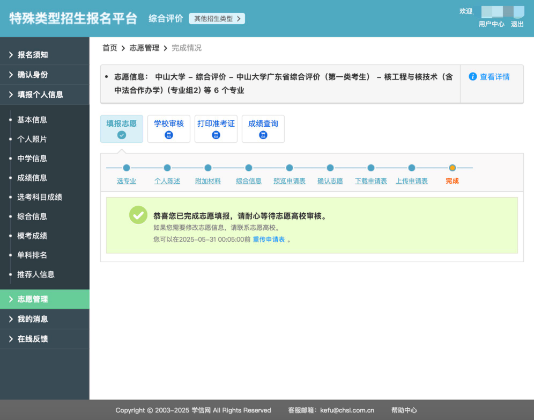Viewport: 534px width, 420px height.
Task: Click the 完成情况 breadcrumb text
Action: click(187, 48)
